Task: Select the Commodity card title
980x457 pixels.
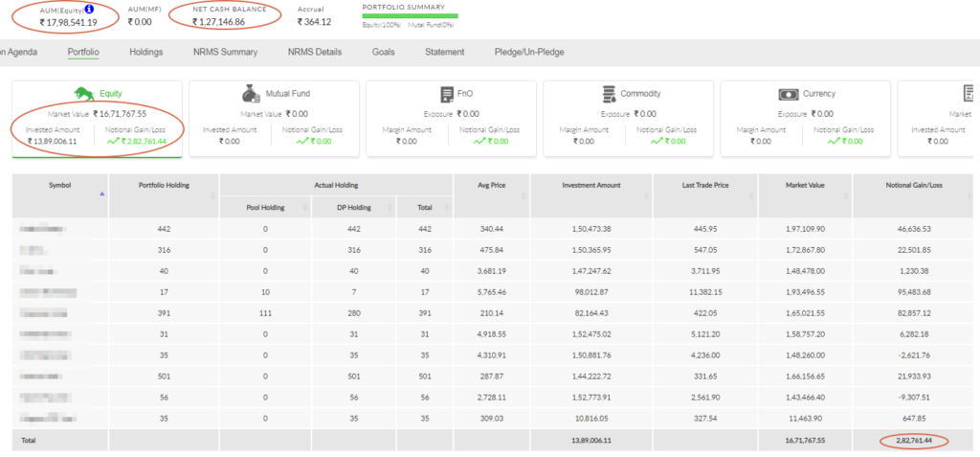Action: 640,93
